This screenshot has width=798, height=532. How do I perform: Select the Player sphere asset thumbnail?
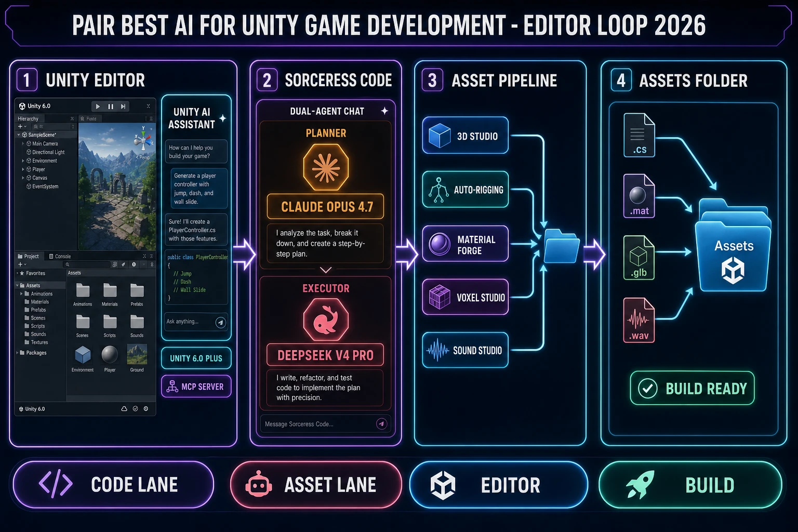click(x=110, y=354)
